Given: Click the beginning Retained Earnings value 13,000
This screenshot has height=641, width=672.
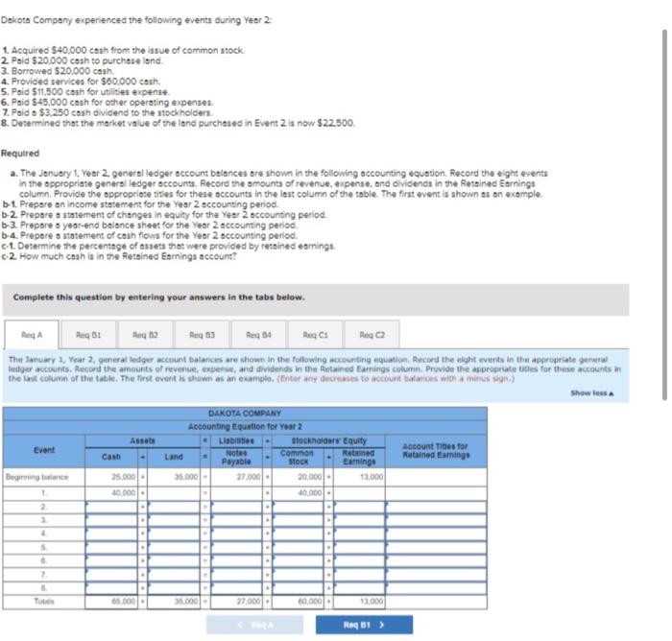Looking at the screenshot, I should point(372,477).
